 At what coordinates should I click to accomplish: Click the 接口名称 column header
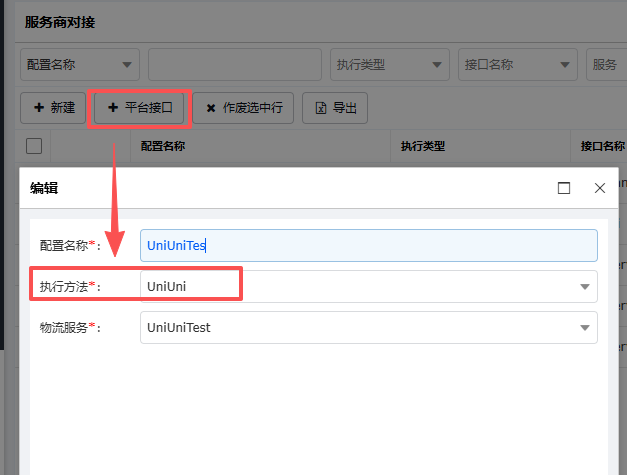tap(601, 146)
